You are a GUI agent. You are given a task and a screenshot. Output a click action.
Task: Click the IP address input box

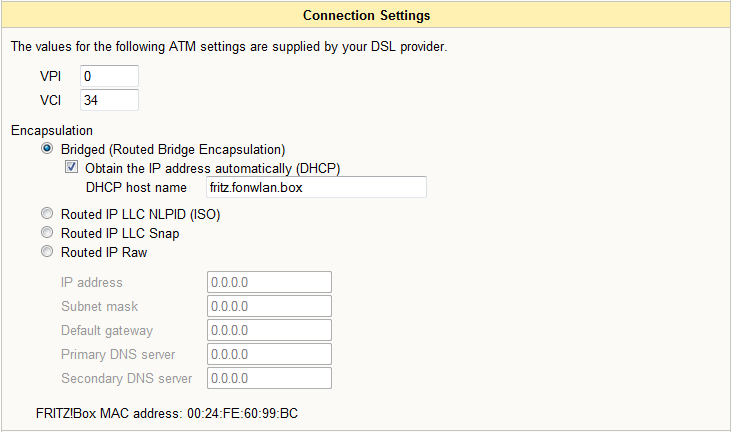point(269,282)
